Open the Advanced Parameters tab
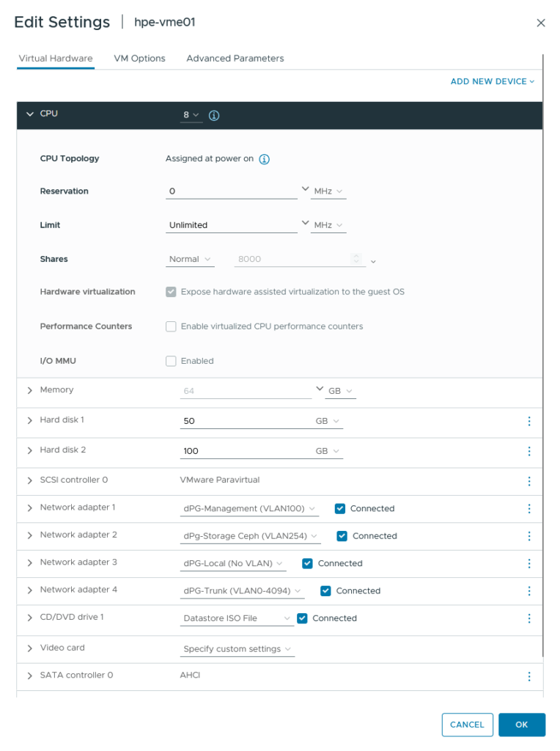Screen dimensions: 560x751 [235, 59]
